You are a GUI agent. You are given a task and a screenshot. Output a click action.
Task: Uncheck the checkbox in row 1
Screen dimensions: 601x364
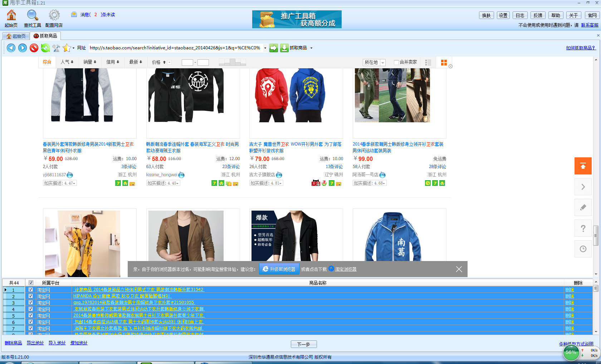(x=30, y=290)
